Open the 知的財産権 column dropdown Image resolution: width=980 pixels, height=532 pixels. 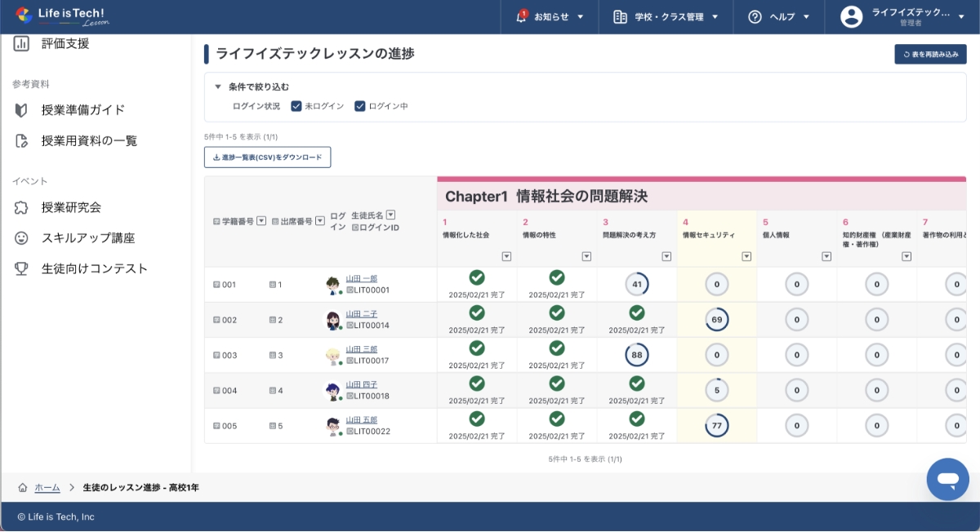click(906, 256)
